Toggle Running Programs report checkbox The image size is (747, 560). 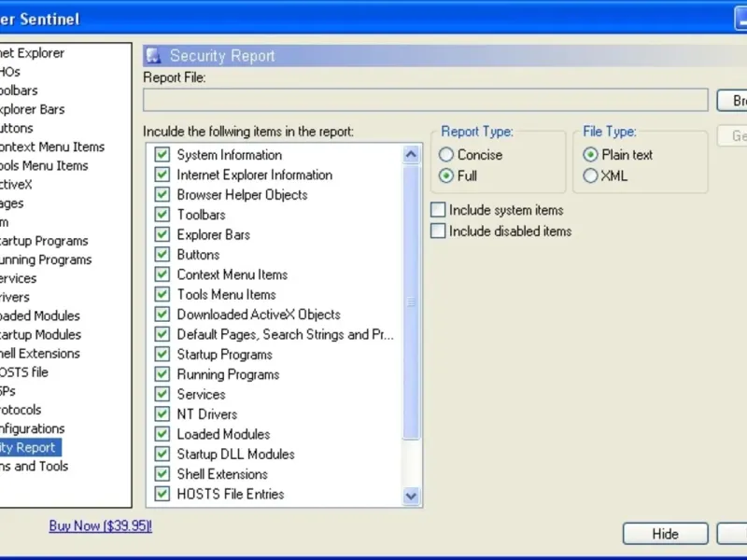(162, 375)
